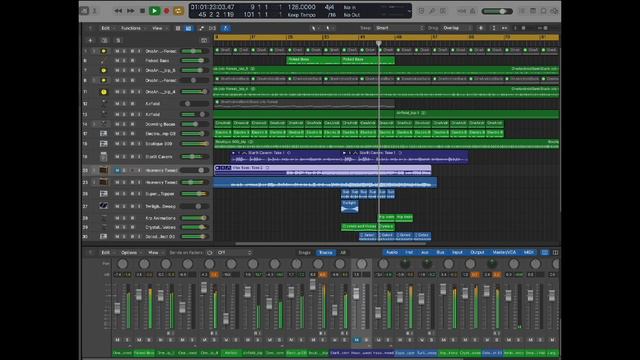Toggle the Output channel filter button
The height and width of the screenshot is (360, 640).
(x=477, y=253)
